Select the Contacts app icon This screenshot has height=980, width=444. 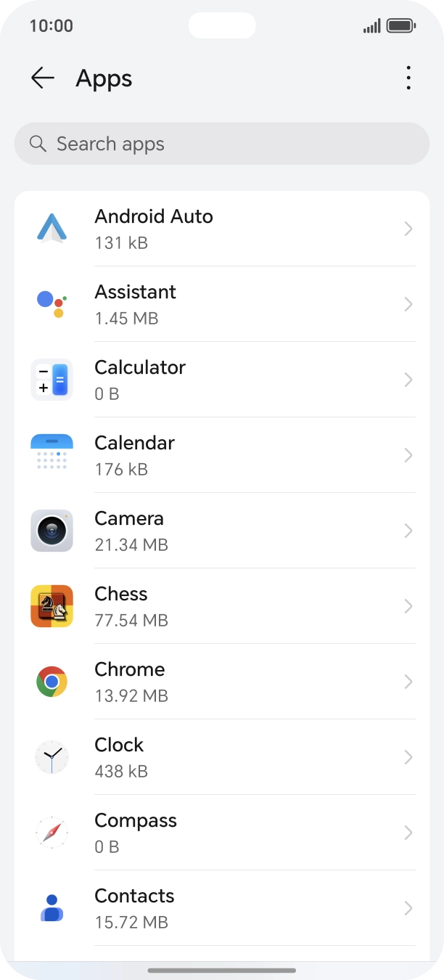pos(52,908)
